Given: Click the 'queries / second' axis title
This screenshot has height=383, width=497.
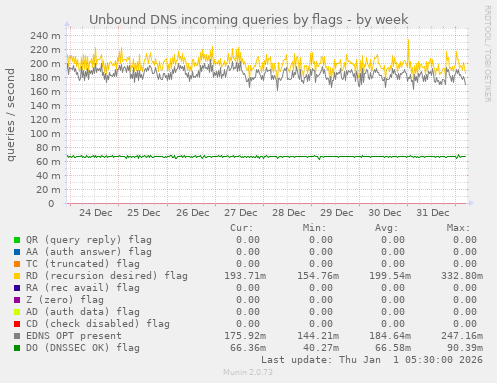Looking at the screenshot, I should point(10,115).
